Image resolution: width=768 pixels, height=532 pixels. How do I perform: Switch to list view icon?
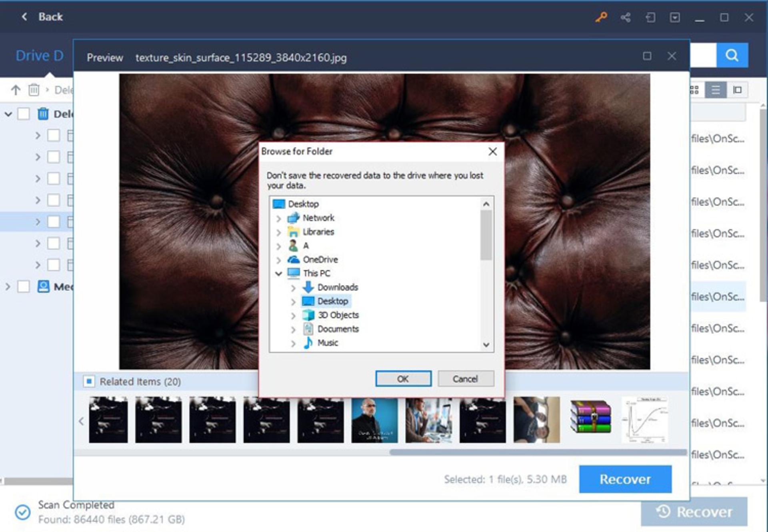click(716, 90)
